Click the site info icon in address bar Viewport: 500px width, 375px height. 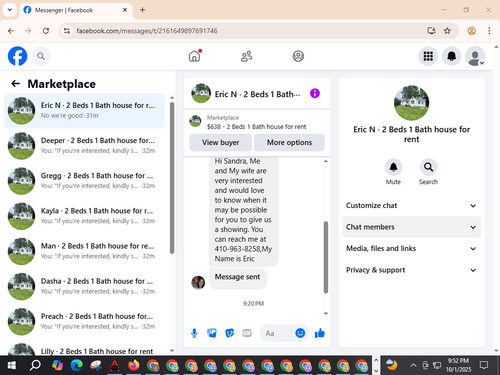click(67, 31)
